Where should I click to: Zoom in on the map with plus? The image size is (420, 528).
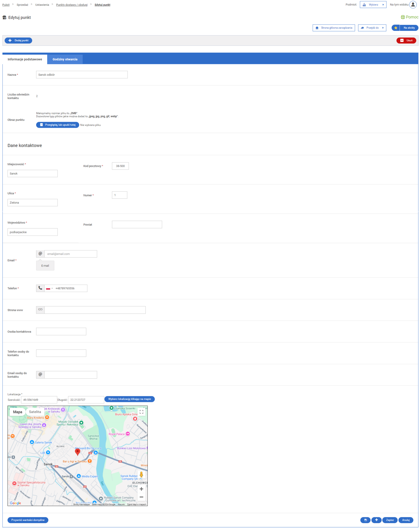click(141, 489)
